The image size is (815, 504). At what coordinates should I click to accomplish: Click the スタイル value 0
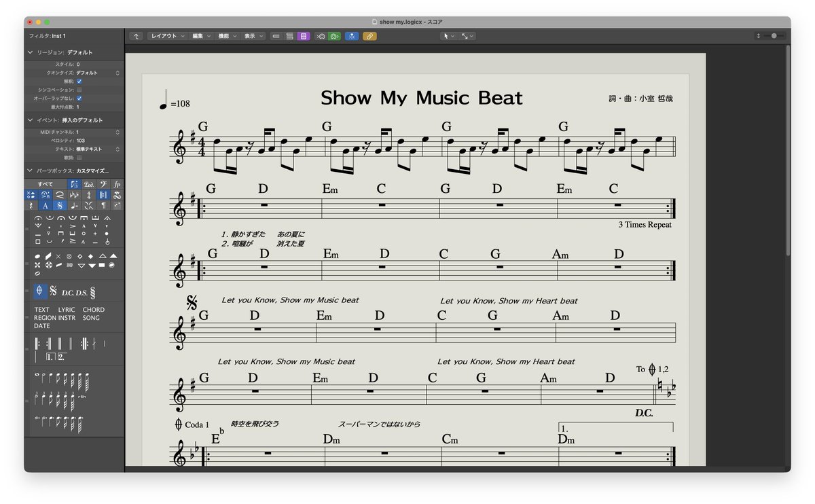tap(78, 65)
